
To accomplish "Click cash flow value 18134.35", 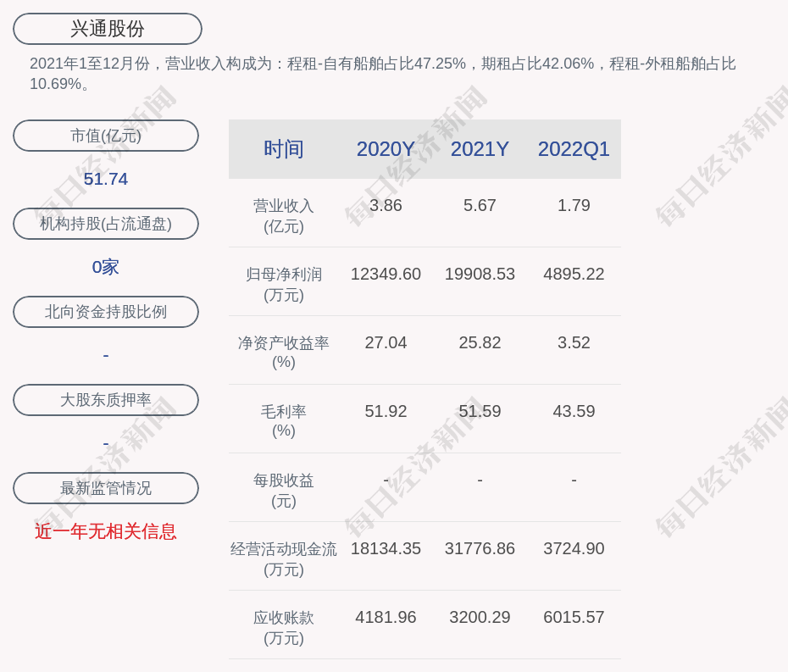I will point(386,548).
